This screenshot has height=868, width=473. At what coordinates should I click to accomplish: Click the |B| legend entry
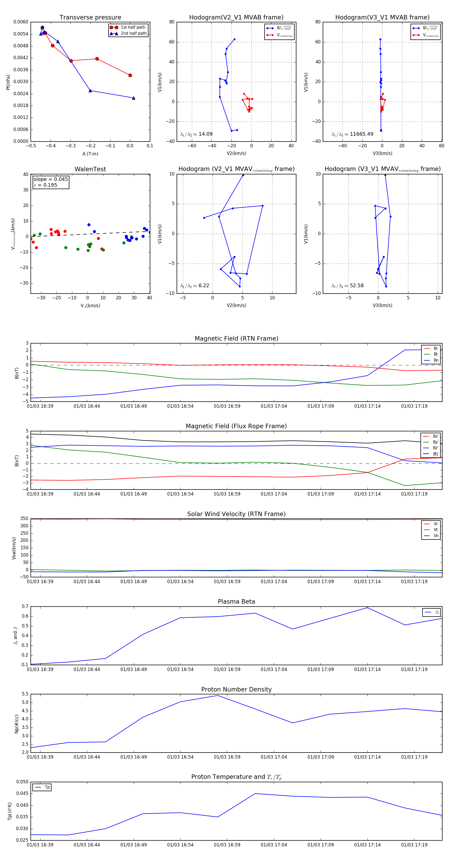click(x=431, y=454)
